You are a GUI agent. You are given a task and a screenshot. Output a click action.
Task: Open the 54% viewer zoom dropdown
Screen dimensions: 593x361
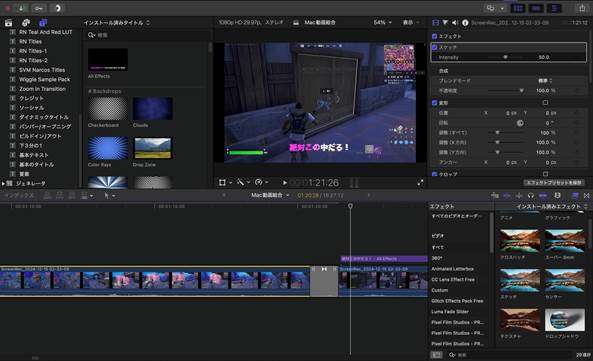pos(383,23)
